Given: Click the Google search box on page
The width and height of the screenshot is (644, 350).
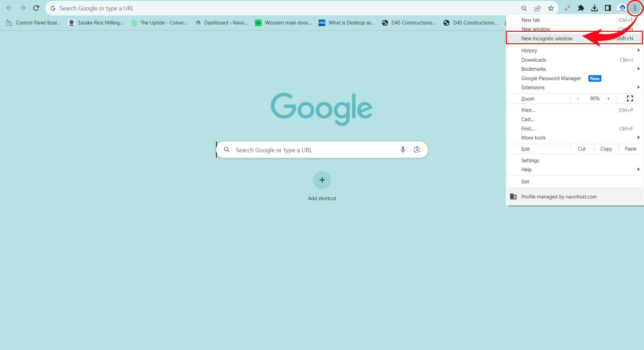Looking at the screenshot, I should click(x=312, y=150).
